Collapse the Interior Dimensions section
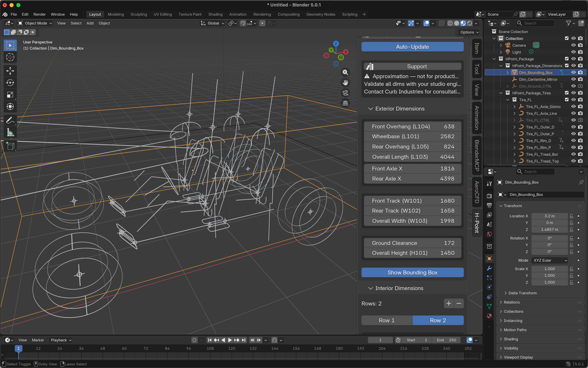Screen dimensions: 588x368 (371, 288)
